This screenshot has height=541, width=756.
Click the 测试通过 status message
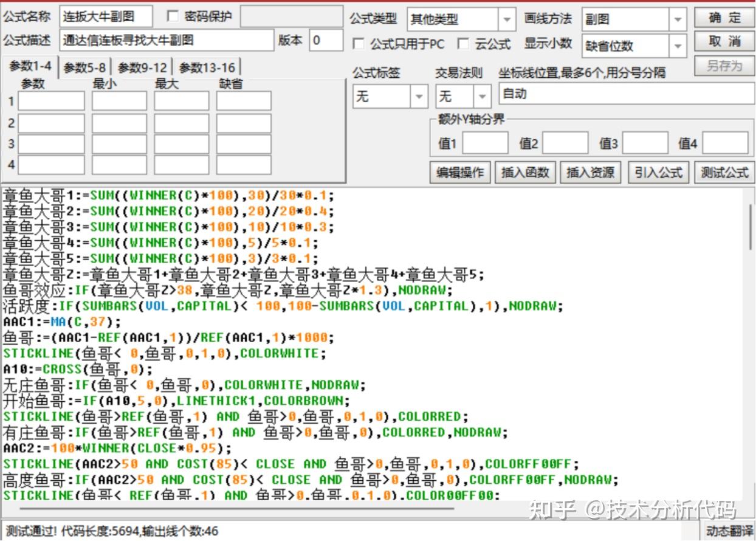click(x=111, y=531)
